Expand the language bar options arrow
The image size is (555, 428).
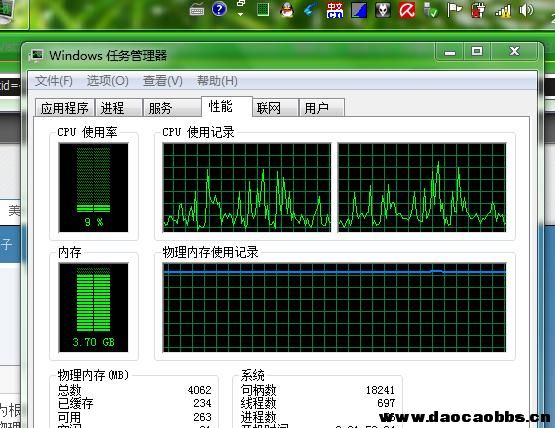coord(241,14)
